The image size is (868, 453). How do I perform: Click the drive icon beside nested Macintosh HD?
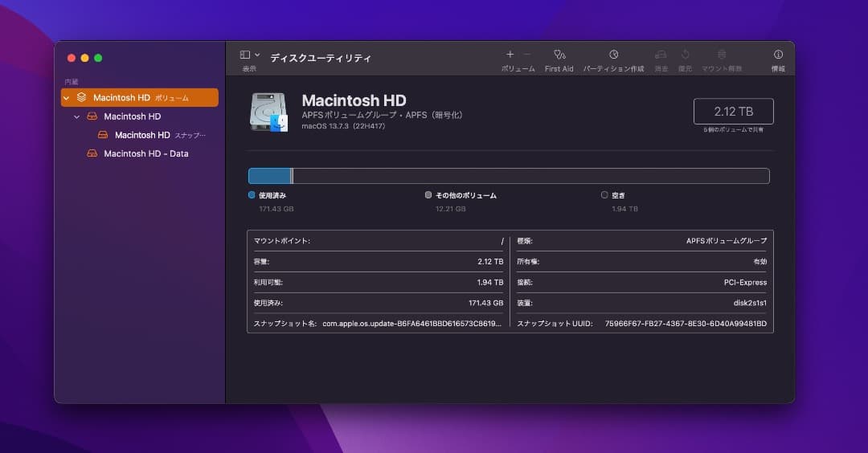(x=92, y=116)
